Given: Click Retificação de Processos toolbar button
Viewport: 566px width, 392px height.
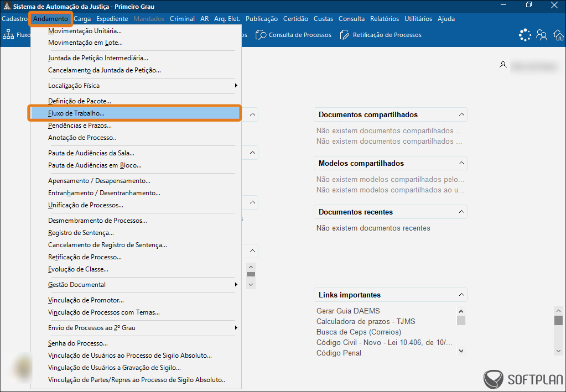Looking at the screenshot, I should click(x=381, y=35).
